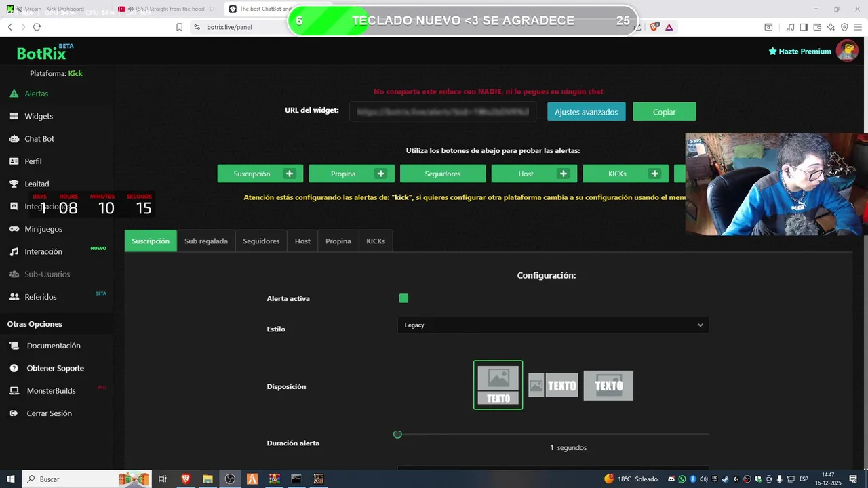The width and height of the screenshot is (868, 488).
Task: Switch to the KICKs tab
Action: click(x=376, y=241)
